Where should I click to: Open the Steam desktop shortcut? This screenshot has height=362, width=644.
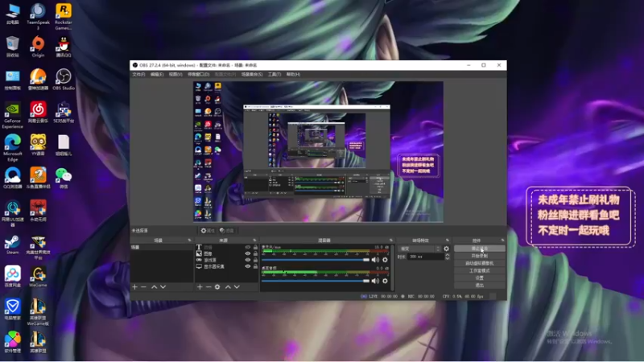(12, 245)
